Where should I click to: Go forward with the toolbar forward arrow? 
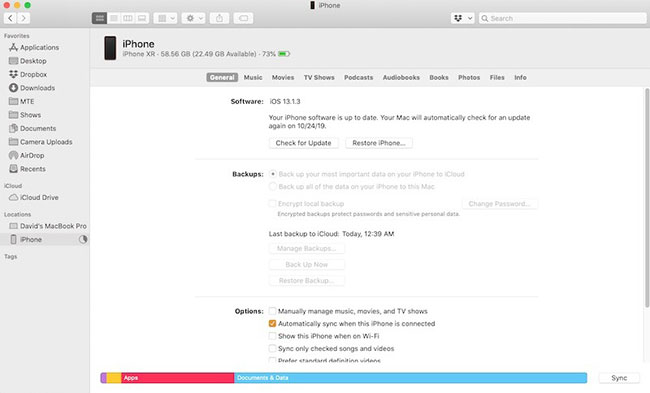click(24, 18)
